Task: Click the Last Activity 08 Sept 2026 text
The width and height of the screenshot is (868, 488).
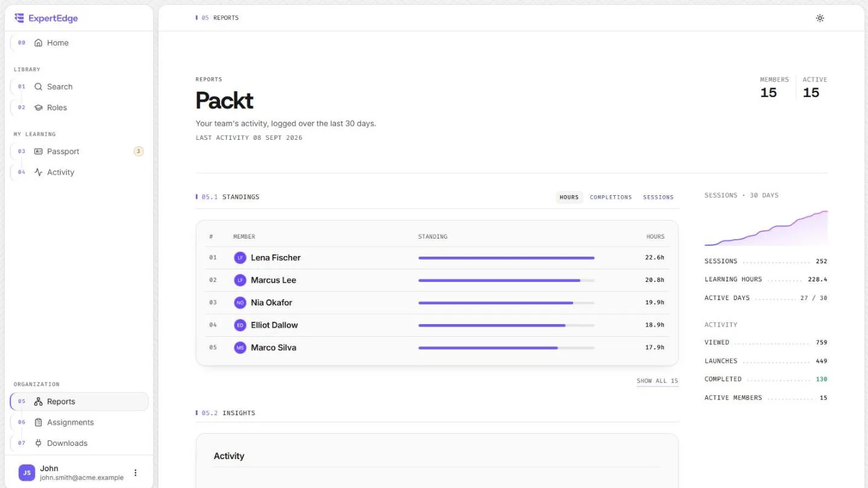Action: [249, 138]
